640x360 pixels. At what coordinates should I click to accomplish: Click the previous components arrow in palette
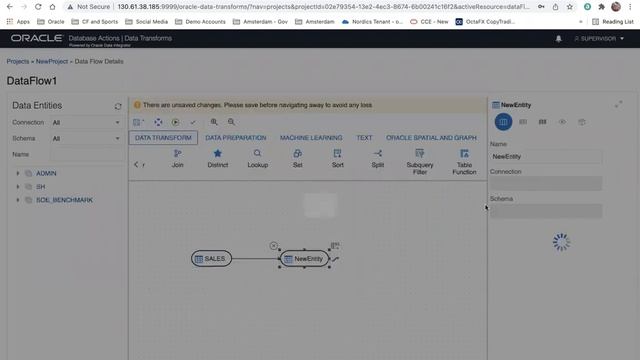coord(136,164)
